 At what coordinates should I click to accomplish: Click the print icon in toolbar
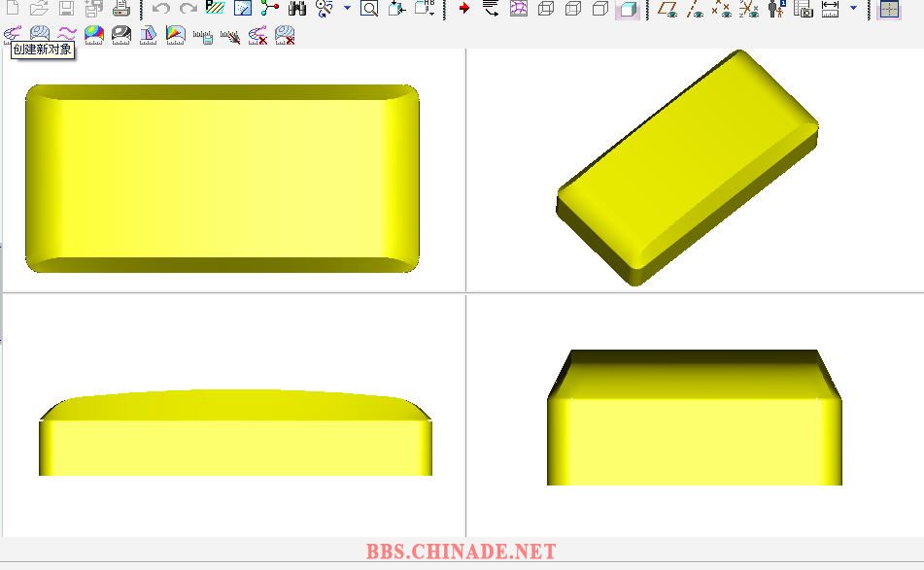click(120, 9)
